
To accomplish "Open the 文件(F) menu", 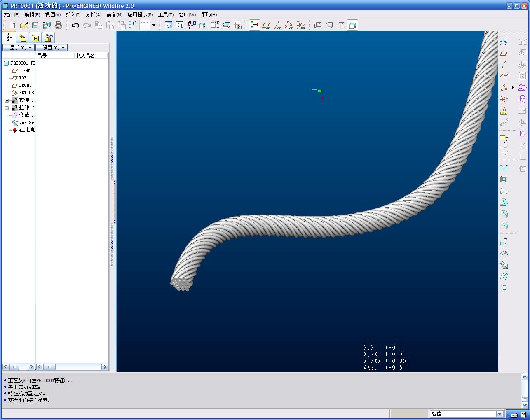I will coord(12,14).
